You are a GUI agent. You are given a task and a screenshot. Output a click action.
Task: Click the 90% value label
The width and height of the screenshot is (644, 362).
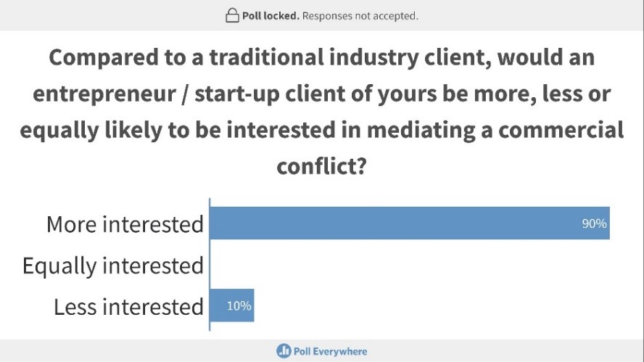(x=594, y=223)
